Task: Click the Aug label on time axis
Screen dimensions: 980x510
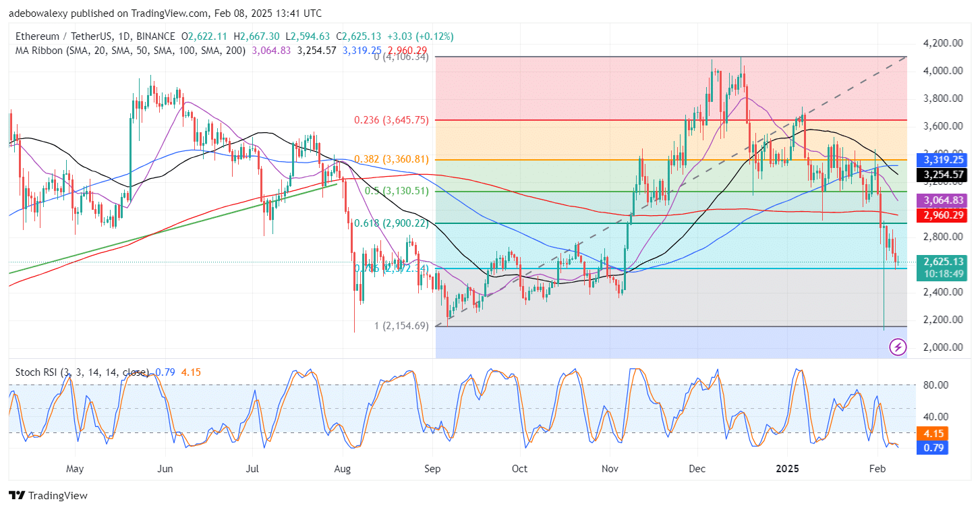Action: point(343,468)
